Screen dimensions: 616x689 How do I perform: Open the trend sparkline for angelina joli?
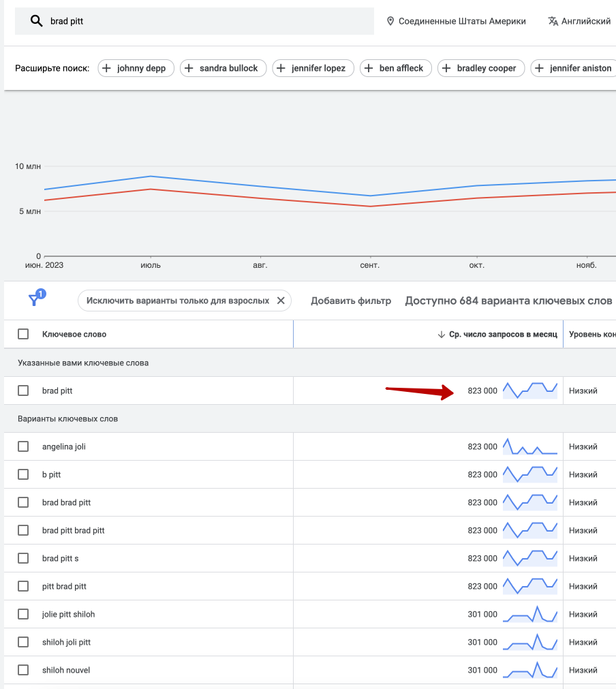530,446
